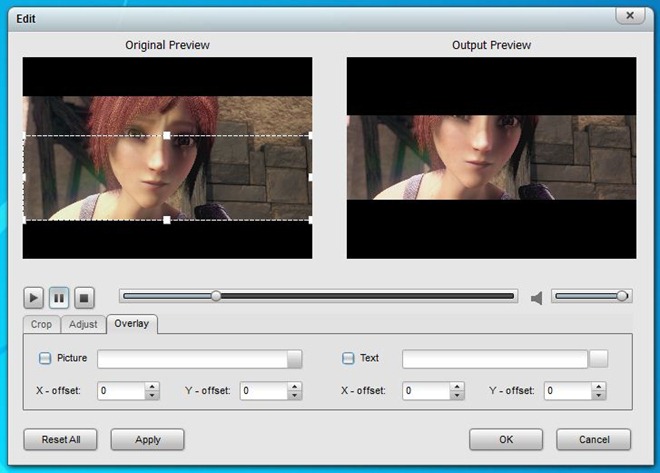The height and width of the screenshot is (473, 660).
Task: Click the Reset All button
Action: pyautogui.click(x=61, y=440)
